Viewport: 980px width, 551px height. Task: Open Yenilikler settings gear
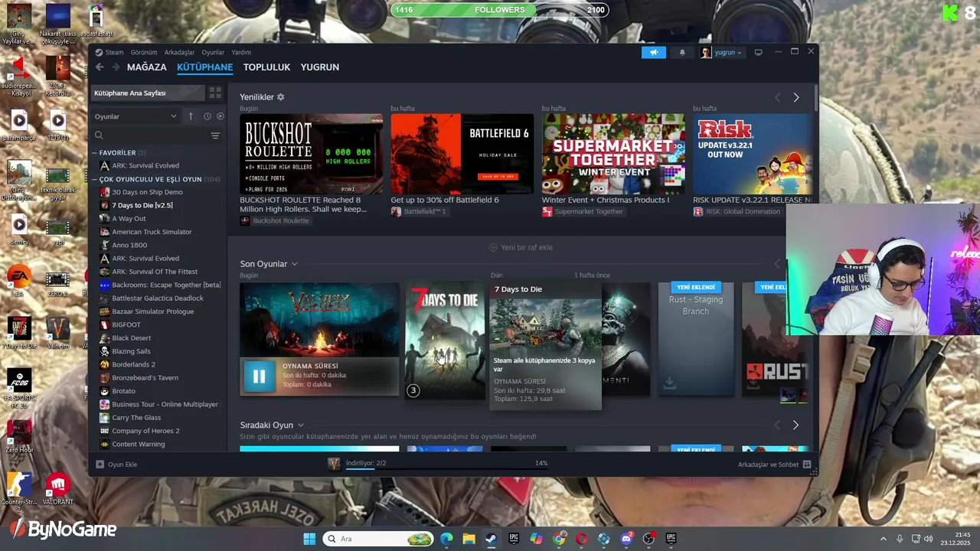click(281, 97)
